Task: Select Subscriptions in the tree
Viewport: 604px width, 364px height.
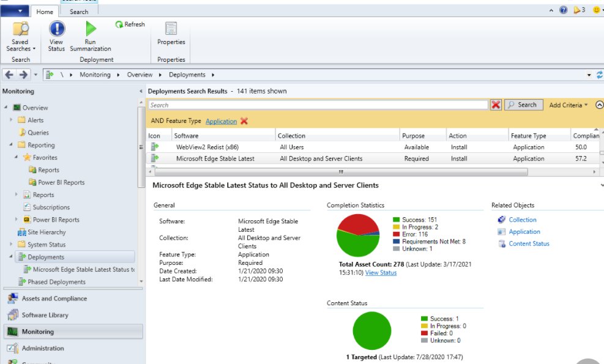Action: pyautogui.click(x=51, y=207)
